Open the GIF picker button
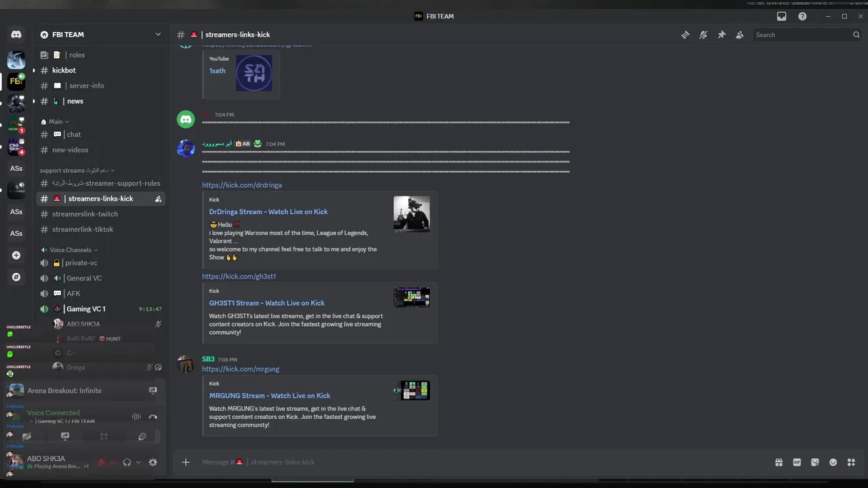Image resolution: width=868 pixels, height=488 pixels. click(x=797, y=462)
